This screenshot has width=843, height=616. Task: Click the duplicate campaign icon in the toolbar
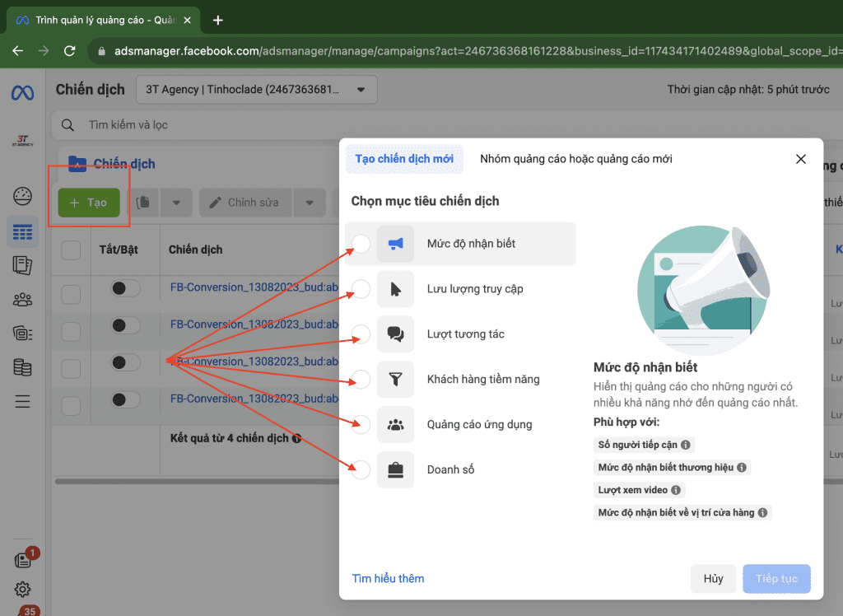pos(143,203)
